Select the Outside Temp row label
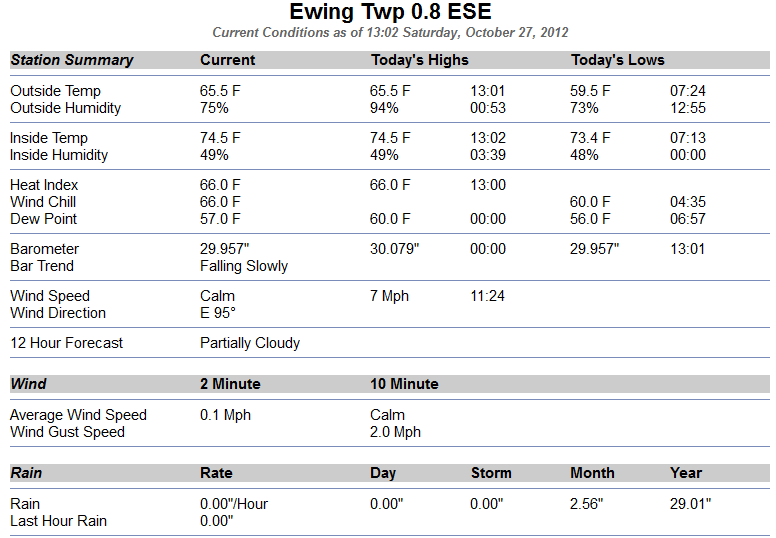Screen dimensions: 776x538 [55, 91]
